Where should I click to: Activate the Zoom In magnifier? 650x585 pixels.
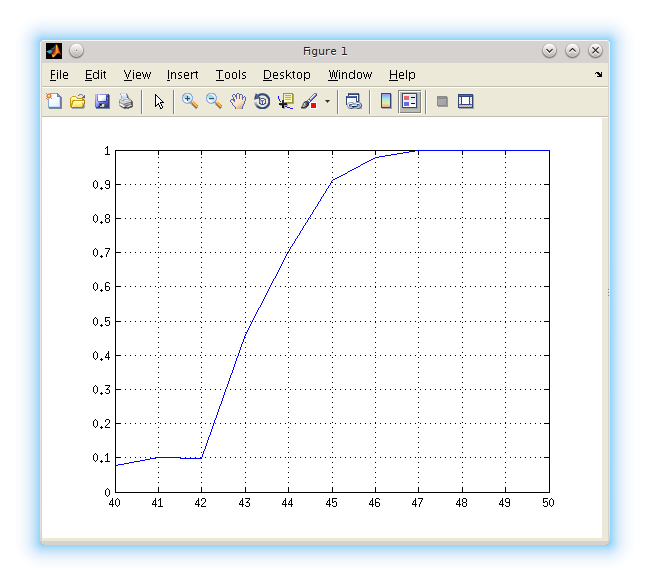click(189, 101)
